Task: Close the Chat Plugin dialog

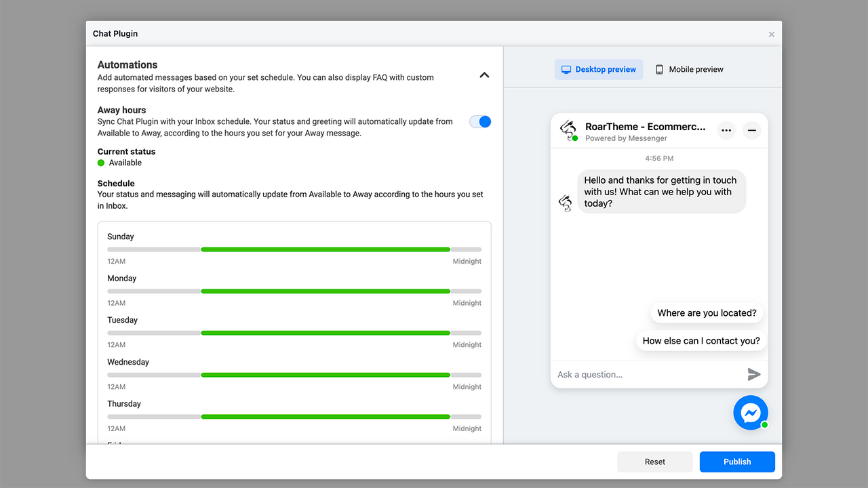Action: [771, 34]
